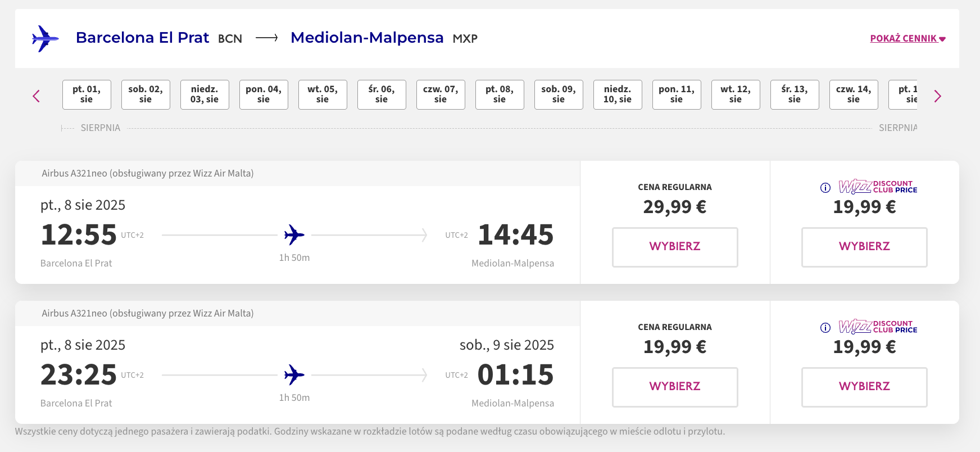
Task: Choose regular price WYBIERZ for 23:25 flight
Action: point(675,387)
